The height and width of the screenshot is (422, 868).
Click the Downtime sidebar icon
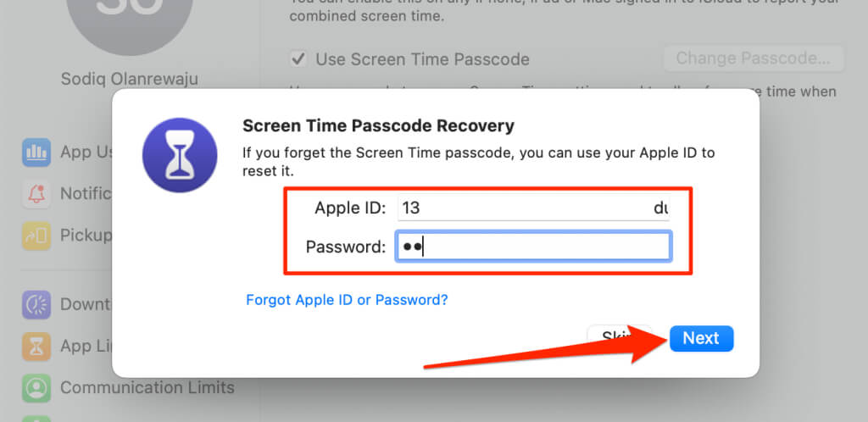36,305
